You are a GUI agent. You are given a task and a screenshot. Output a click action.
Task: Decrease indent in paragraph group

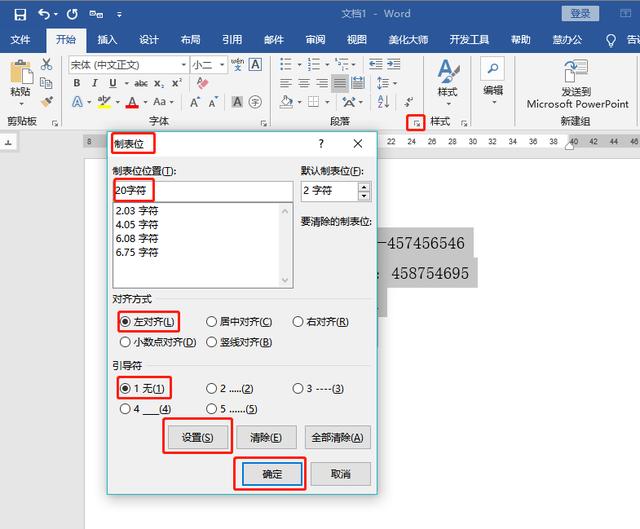click(376, 64)
